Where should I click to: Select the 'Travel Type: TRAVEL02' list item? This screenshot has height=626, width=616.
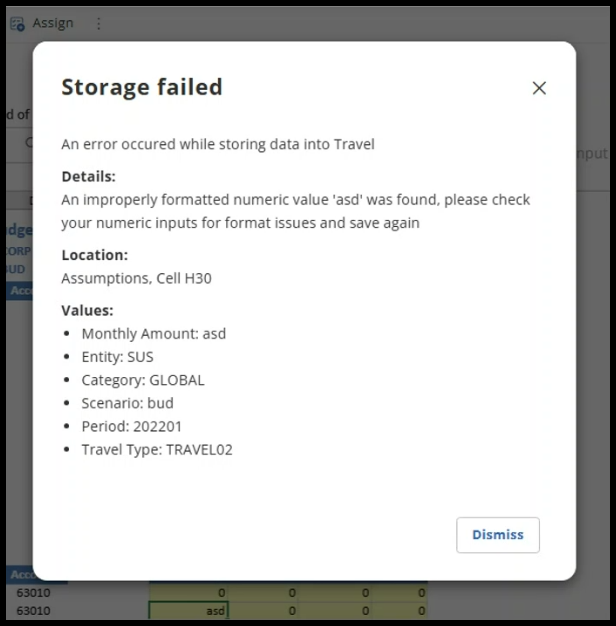click(x=157, y=449)
